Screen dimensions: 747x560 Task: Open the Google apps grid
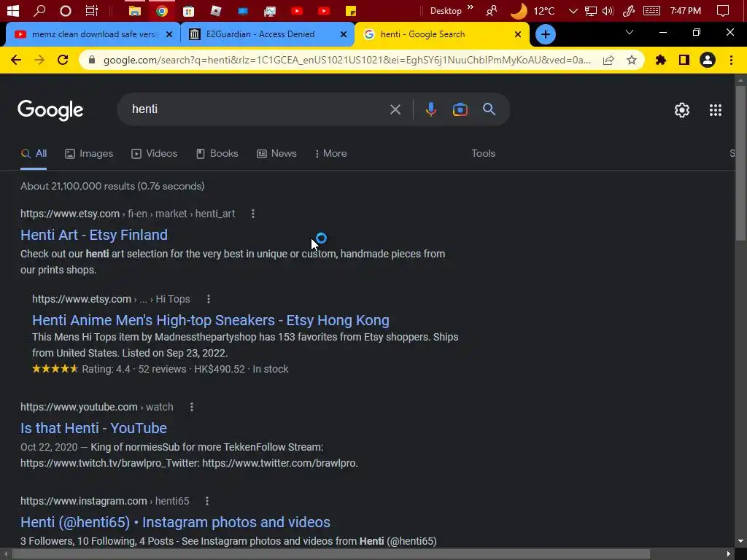point(715,110)
